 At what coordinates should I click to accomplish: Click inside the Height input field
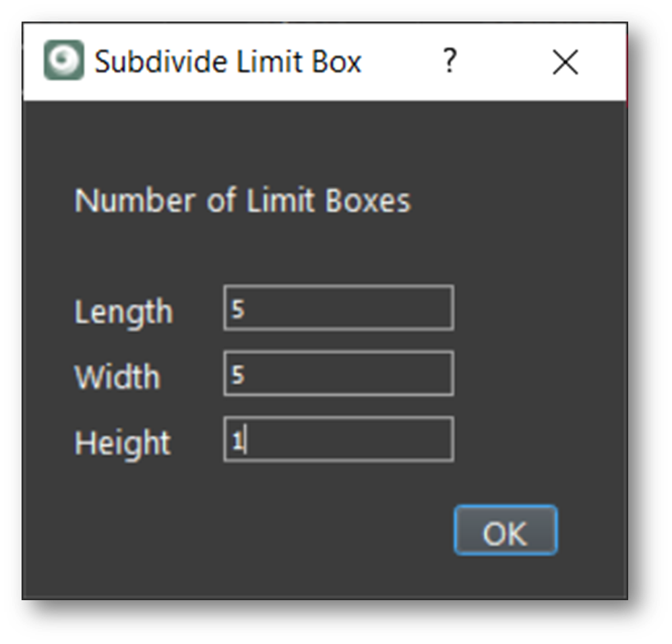pos(337,439)
